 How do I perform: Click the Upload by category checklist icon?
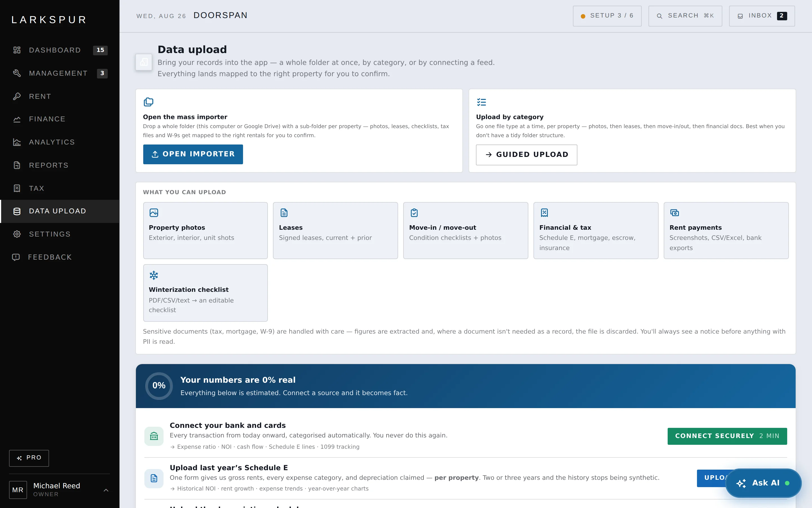[x=482, y=102]
